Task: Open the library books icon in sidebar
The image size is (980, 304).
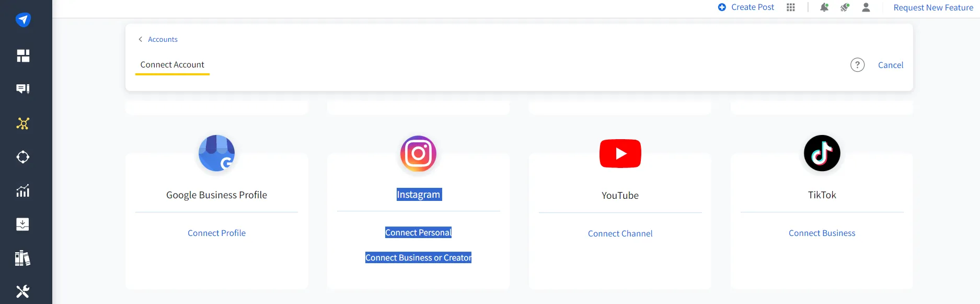Action: tap(23, 258)
